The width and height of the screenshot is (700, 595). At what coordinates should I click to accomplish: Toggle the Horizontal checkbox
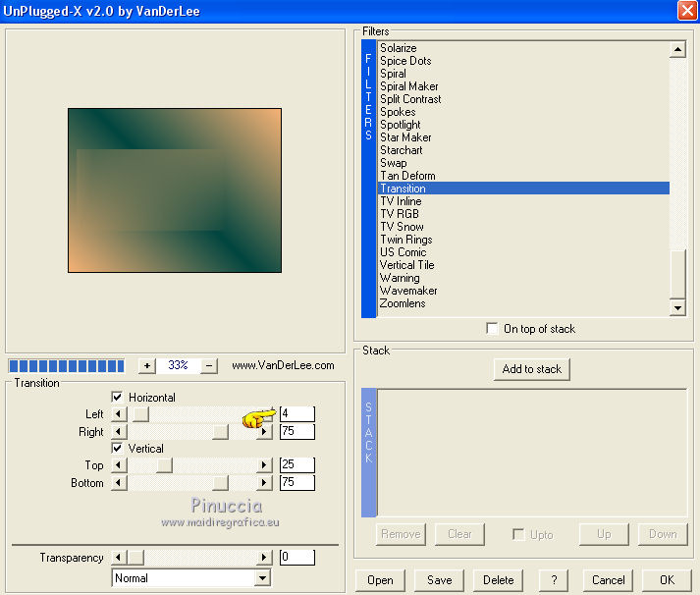point(117,397)
